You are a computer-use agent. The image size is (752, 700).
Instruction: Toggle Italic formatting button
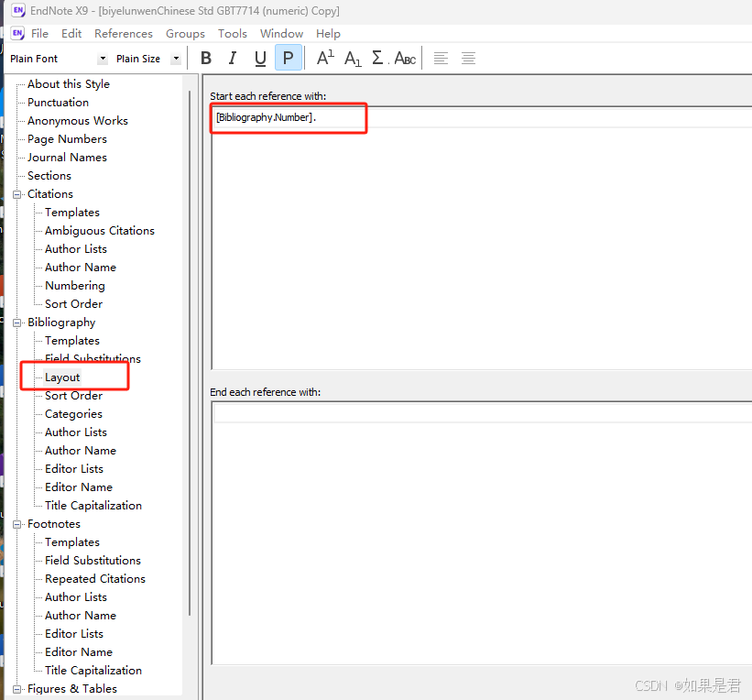coord(233,58)
